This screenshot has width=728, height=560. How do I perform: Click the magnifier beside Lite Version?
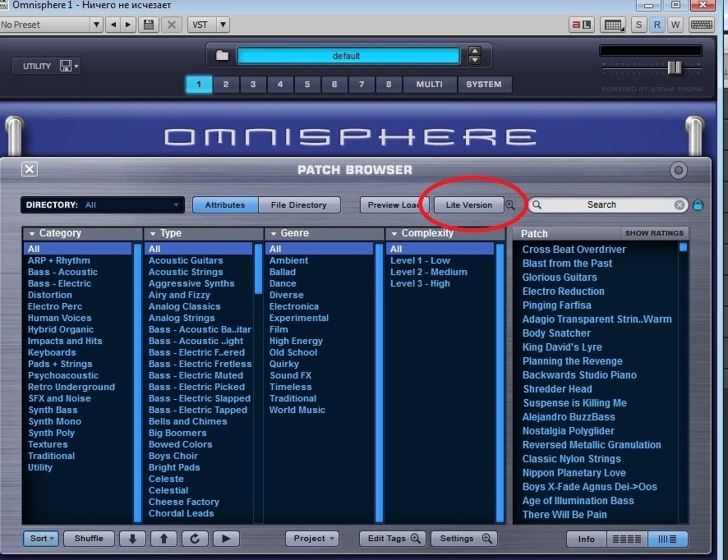tap(510, 204)
